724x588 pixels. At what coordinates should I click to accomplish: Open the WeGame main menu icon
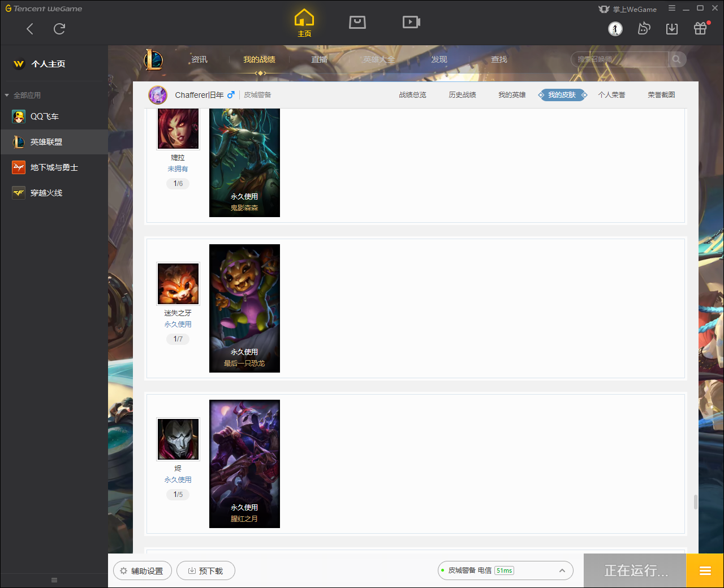click(671, 8)
